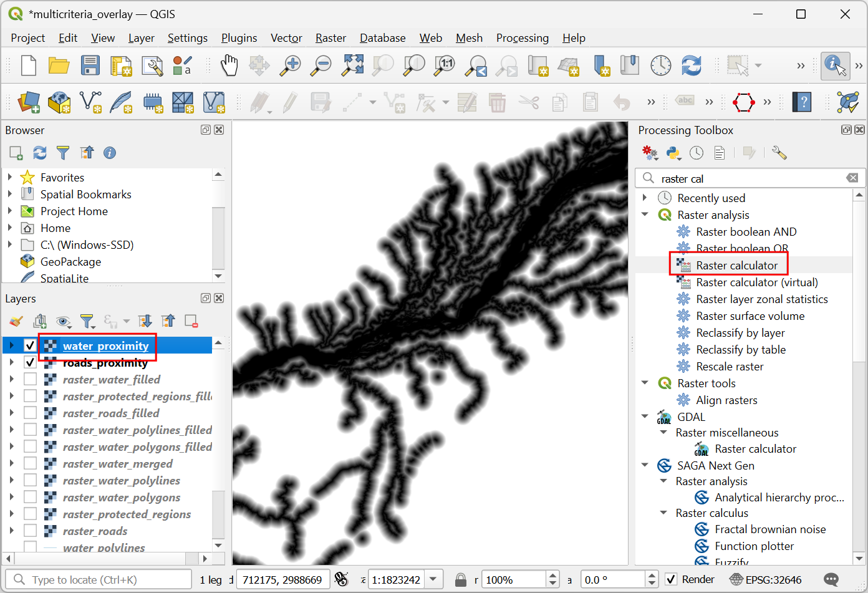868x593 pixels.
Task: Open Processing Toolbox history clock icon
Action: click(x=697, y=153)
